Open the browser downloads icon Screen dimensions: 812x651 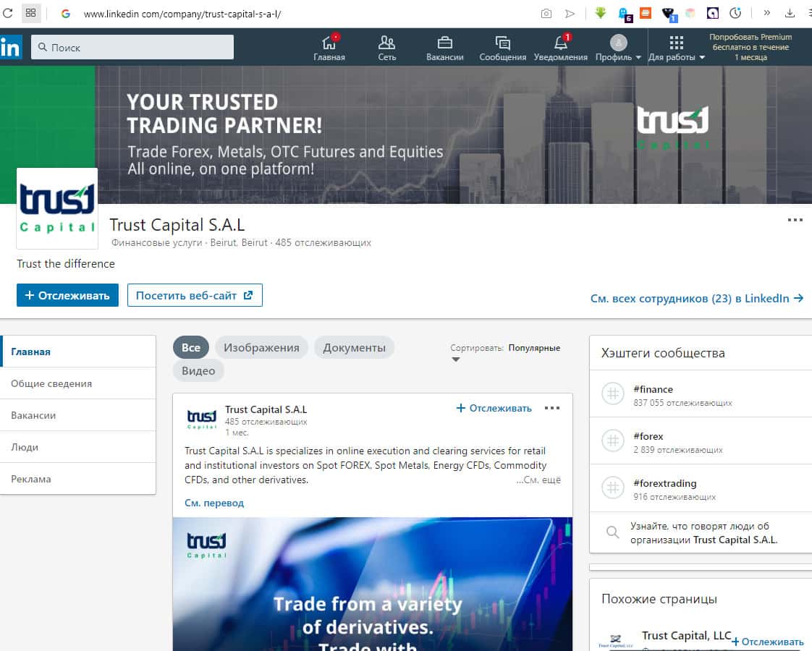[x=790, y=14]
